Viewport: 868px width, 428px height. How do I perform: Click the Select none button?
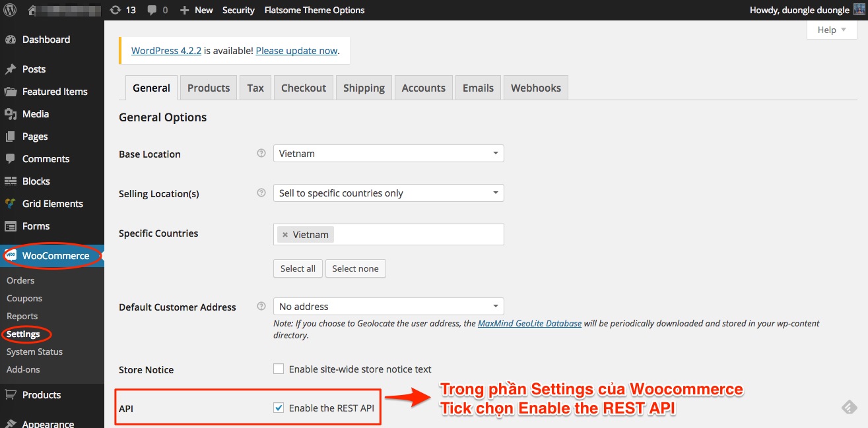tap(356, 268)
